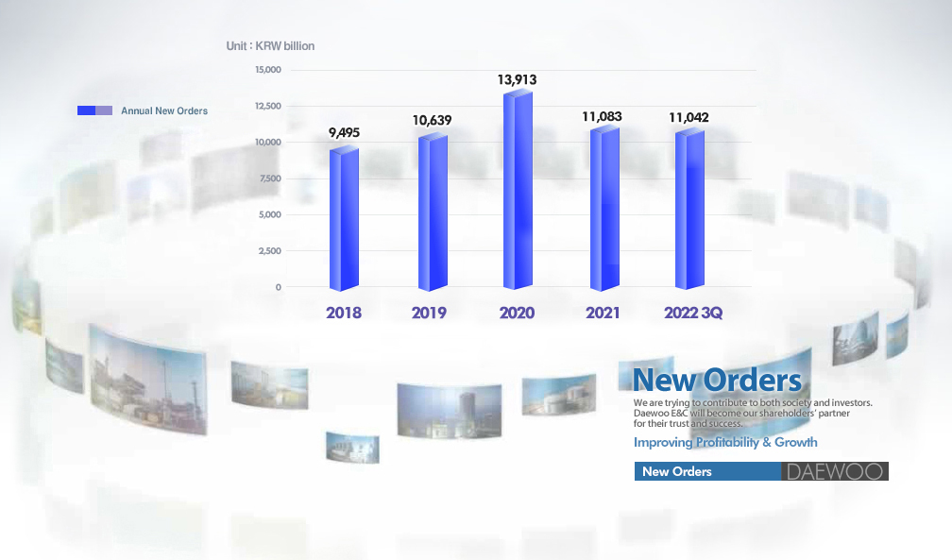Click the 11,042 value label
952x560 pixels.
coord(689,117)
